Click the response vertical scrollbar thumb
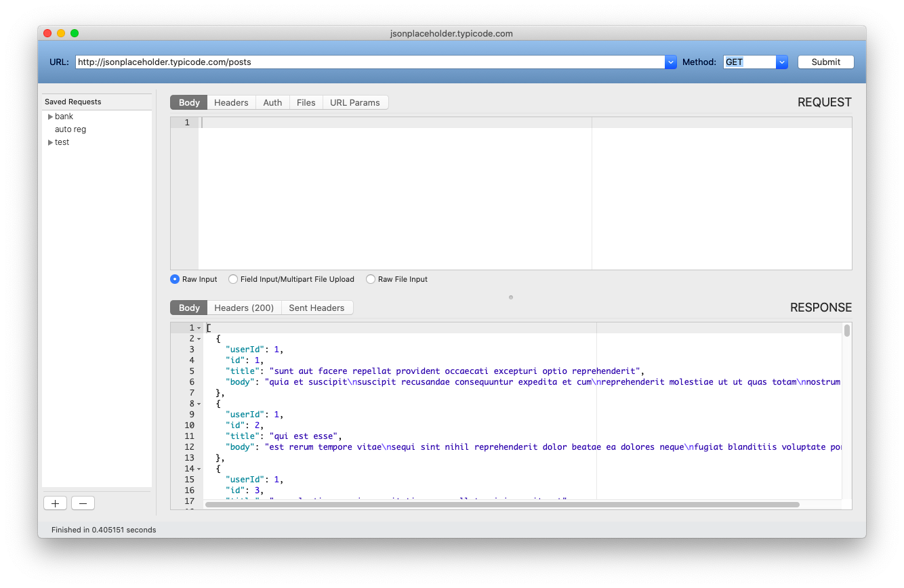 [847, 330]
